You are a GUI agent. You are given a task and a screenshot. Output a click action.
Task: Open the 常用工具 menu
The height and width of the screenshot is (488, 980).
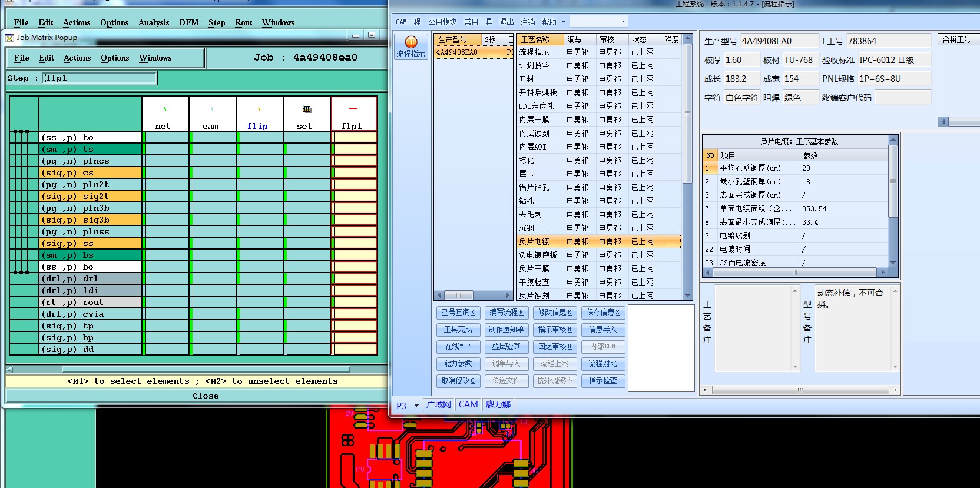(478, 22)
